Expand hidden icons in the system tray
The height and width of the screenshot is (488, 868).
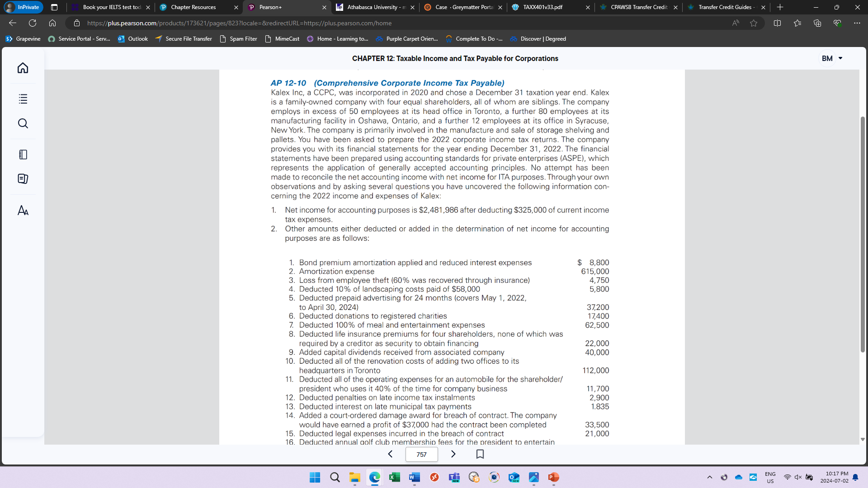(709, 477)
